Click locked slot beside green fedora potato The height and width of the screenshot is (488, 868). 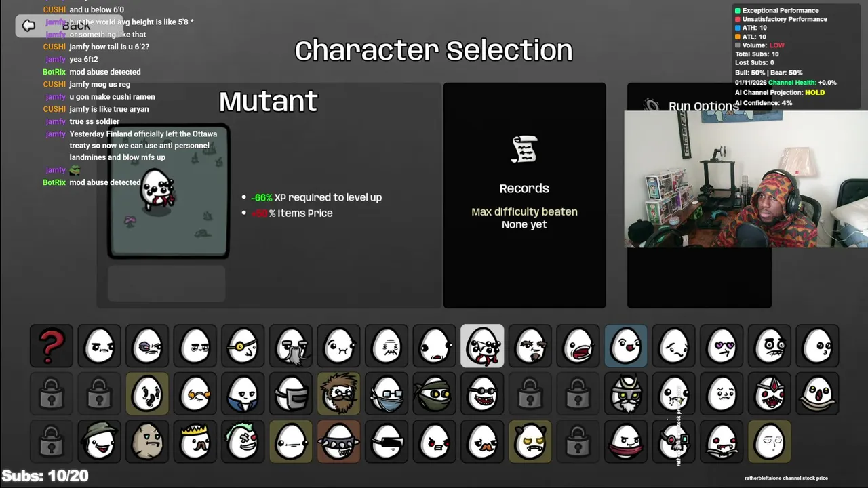tap(52, 441)
